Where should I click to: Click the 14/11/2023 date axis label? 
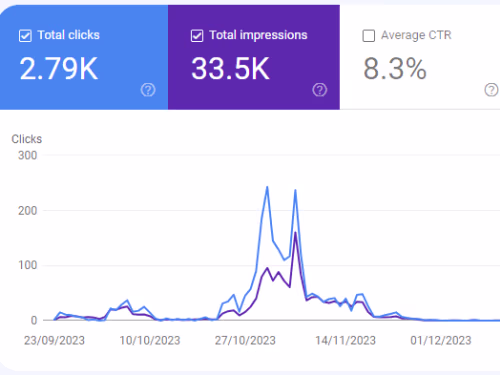pyautogui.click(x=345, y=340)
